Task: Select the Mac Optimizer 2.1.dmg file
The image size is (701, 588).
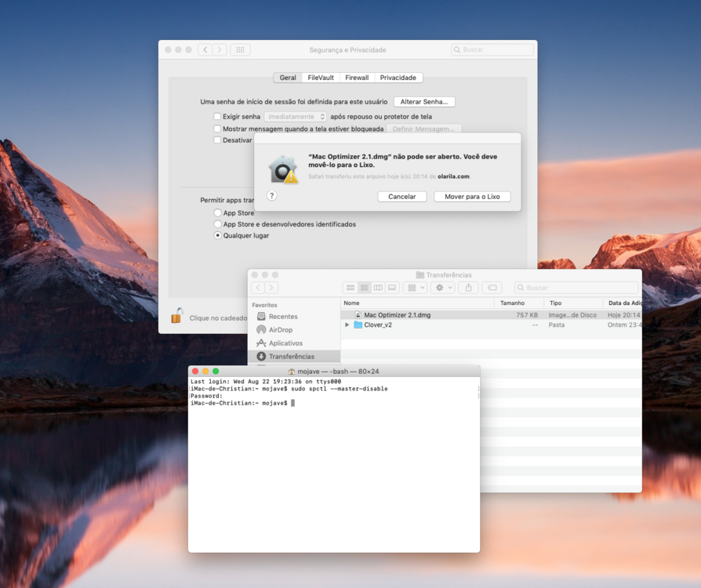Action: (397, 315)
